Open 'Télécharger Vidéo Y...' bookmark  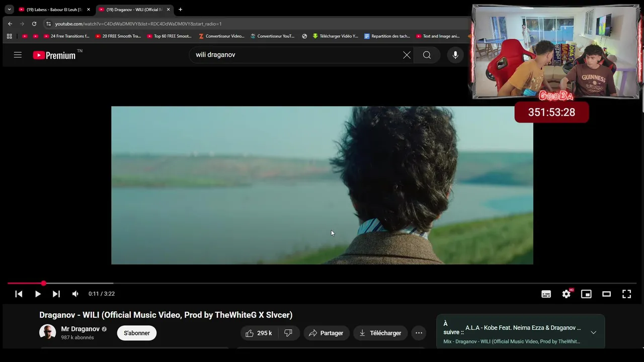point(336,36)
